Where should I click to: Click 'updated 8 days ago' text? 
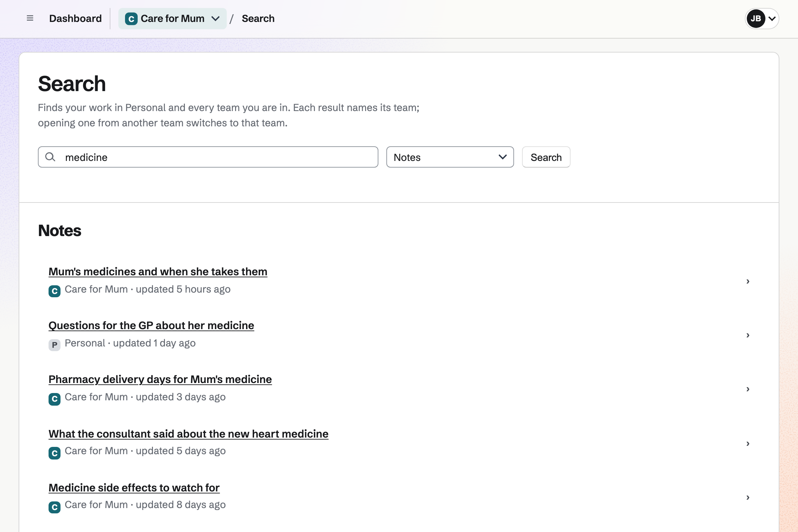[181, 505]
